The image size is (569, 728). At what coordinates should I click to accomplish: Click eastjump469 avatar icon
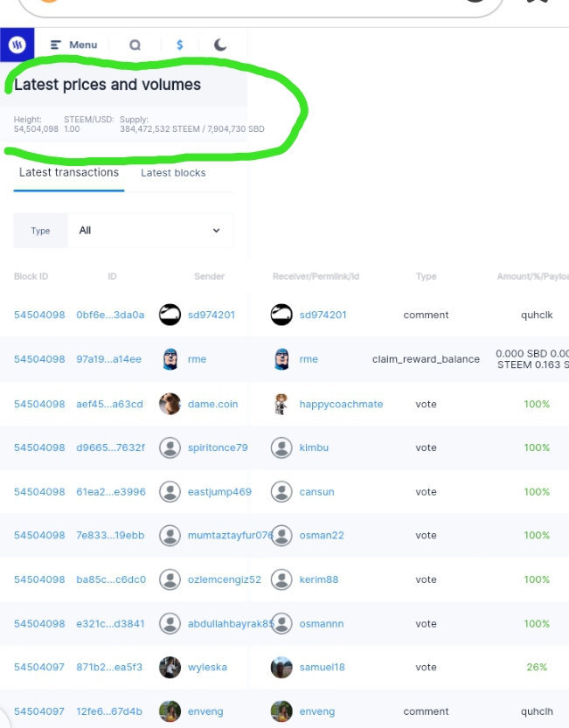point(170,492)
